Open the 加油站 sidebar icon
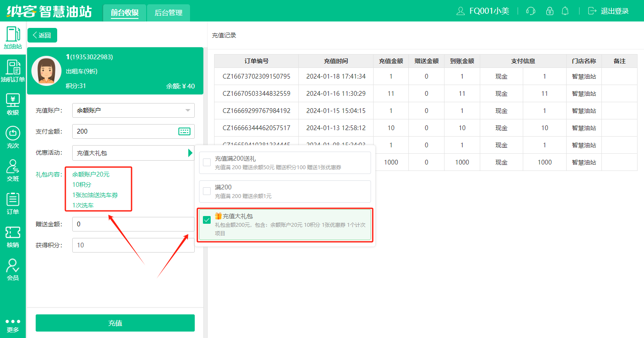 (x=13, y=38)
